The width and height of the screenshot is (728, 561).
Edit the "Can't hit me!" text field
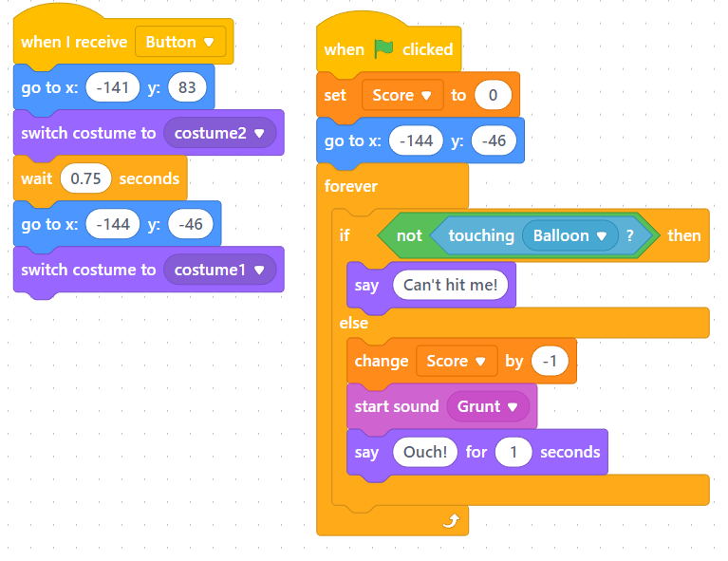[450, 285]
